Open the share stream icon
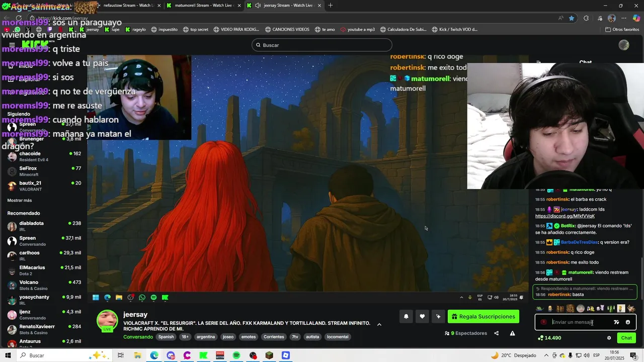 tap(496, 333)
